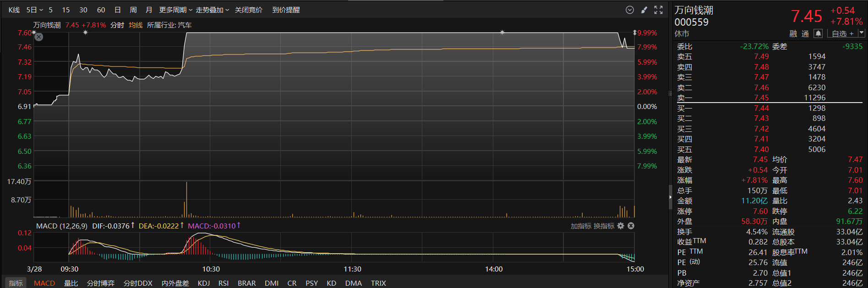Toggle 关闭竞价 auction display
This screenshot has width=868, height=288.
coord(249,10)
